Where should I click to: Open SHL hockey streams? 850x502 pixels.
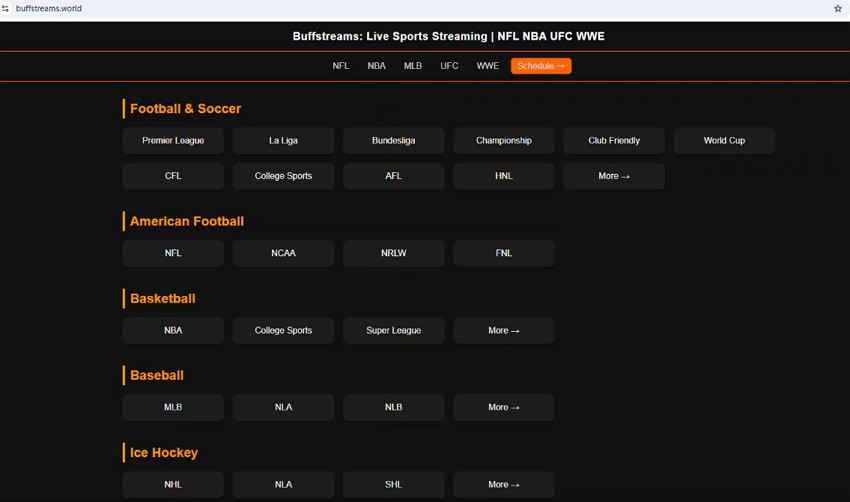coord(394,485)
